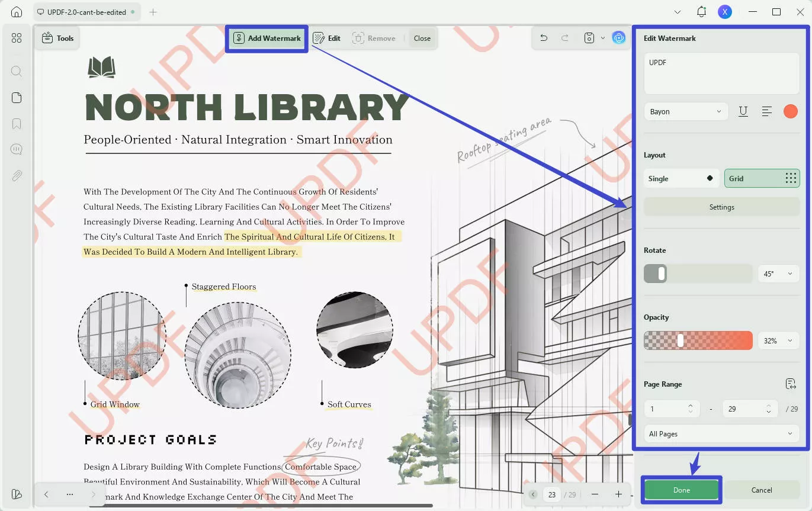Go to next page via bottom-left arrow
Viewport: 812px width, 511px height.
tap(94, 494)
